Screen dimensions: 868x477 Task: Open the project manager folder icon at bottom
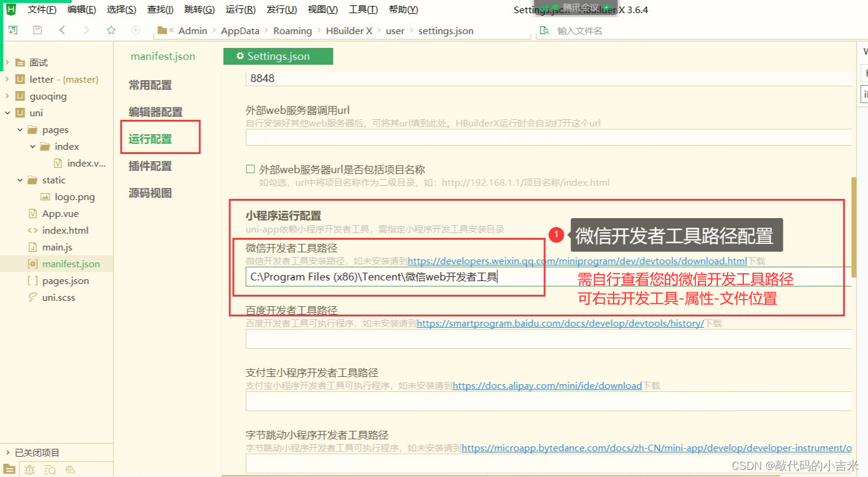(9, 470)
